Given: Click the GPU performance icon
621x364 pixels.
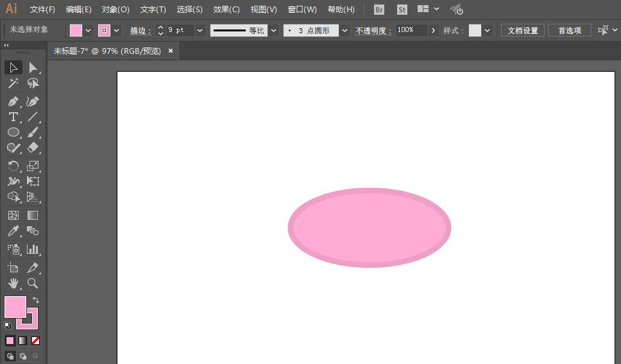Looking at the screenshot, I should click(457, 10).
